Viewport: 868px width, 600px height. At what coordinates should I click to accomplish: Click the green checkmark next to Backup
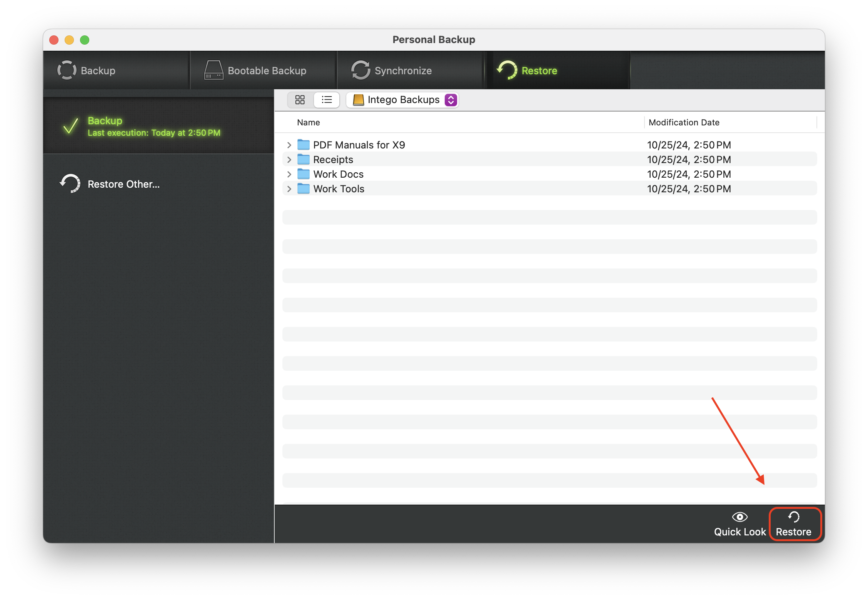pos(71,126)
